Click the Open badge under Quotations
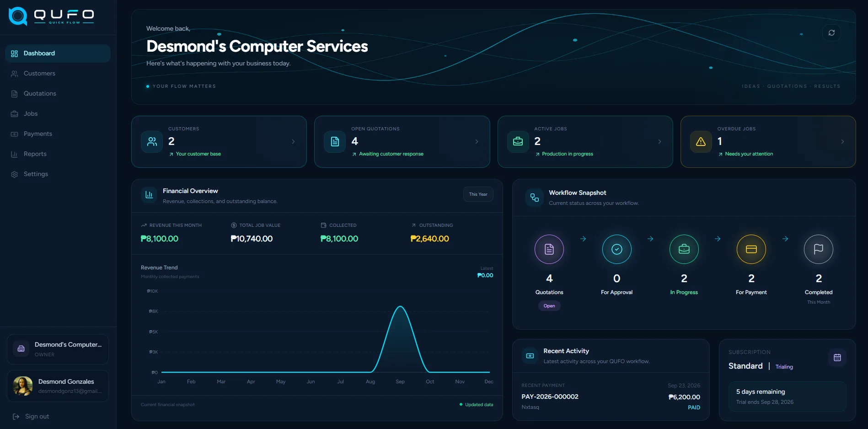Image resolution: width=868 pixels, height=429 pixels. (x=549, y=306)
